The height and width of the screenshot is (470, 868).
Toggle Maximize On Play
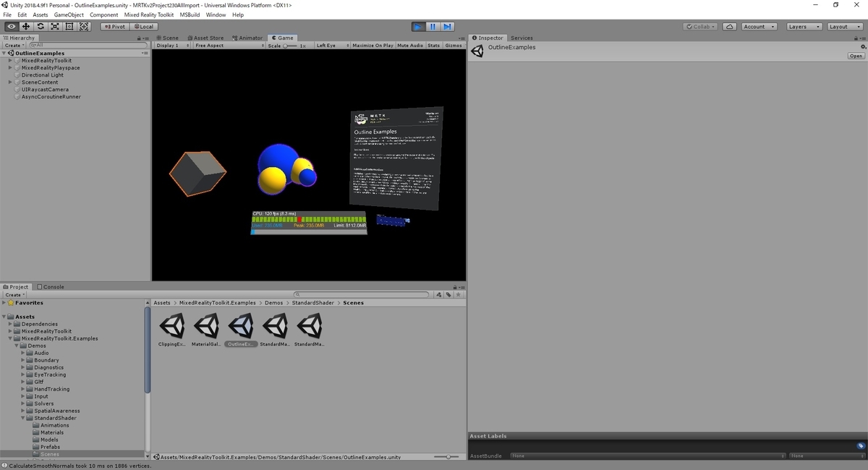tap(373, 46)
